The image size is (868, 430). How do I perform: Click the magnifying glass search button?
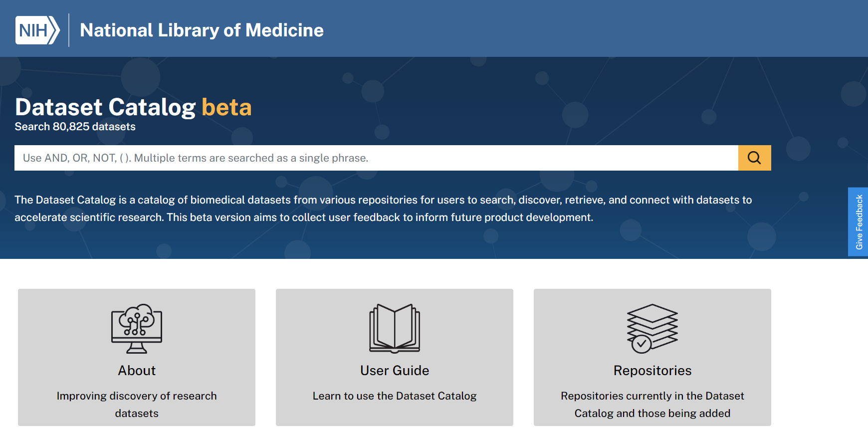pyautogui.click(x=754, y=158)
